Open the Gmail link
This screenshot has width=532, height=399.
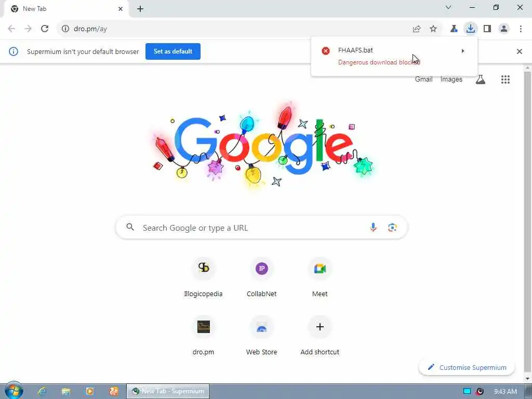(x=423, y=79)
